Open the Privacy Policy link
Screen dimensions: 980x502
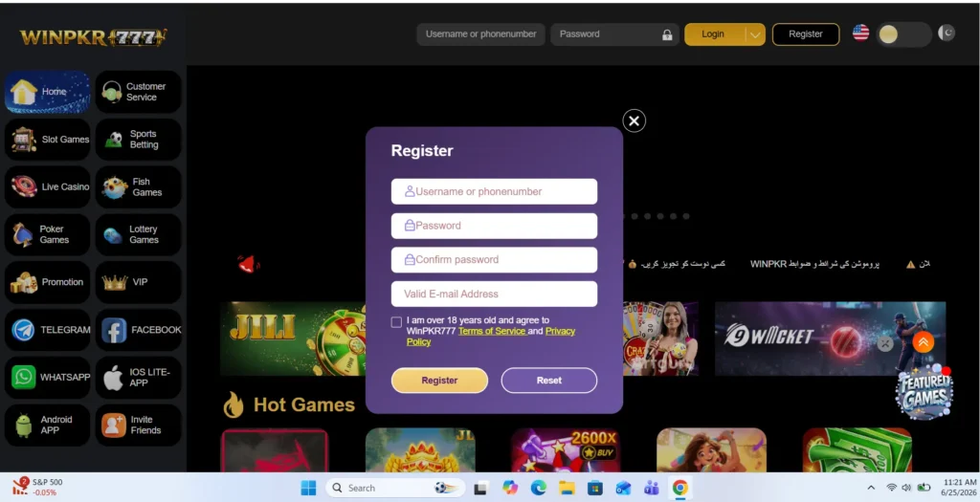(x=560, y=331)
